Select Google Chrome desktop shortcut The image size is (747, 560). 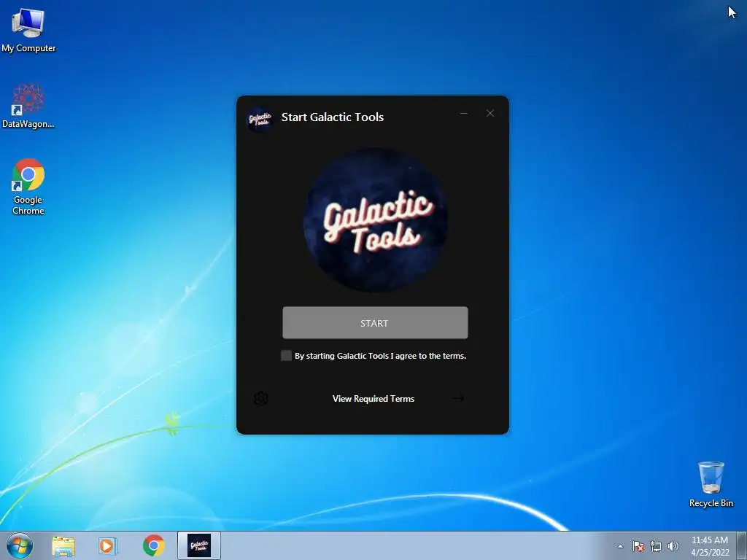pyautogui.click(x=28, y=187)
